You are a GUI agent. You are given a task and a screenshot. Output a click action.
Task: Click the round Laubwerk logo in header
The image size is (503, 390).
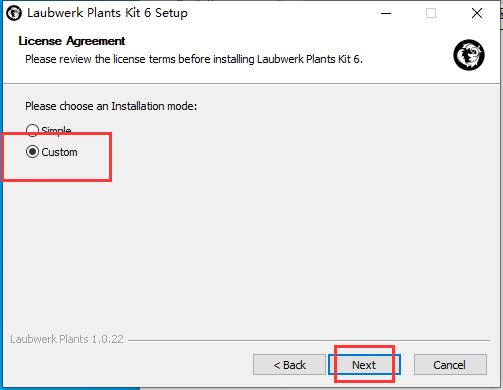(x=469, y=55)
